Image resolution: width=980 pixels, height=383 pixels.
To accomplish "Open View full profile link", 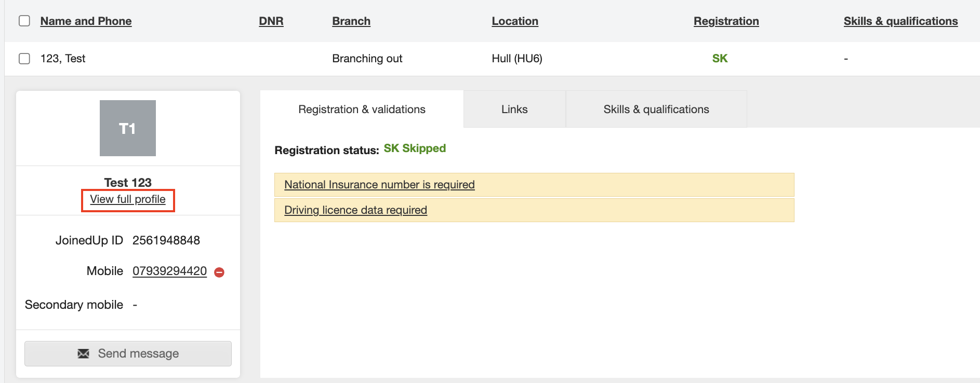I will click(128, 200).
